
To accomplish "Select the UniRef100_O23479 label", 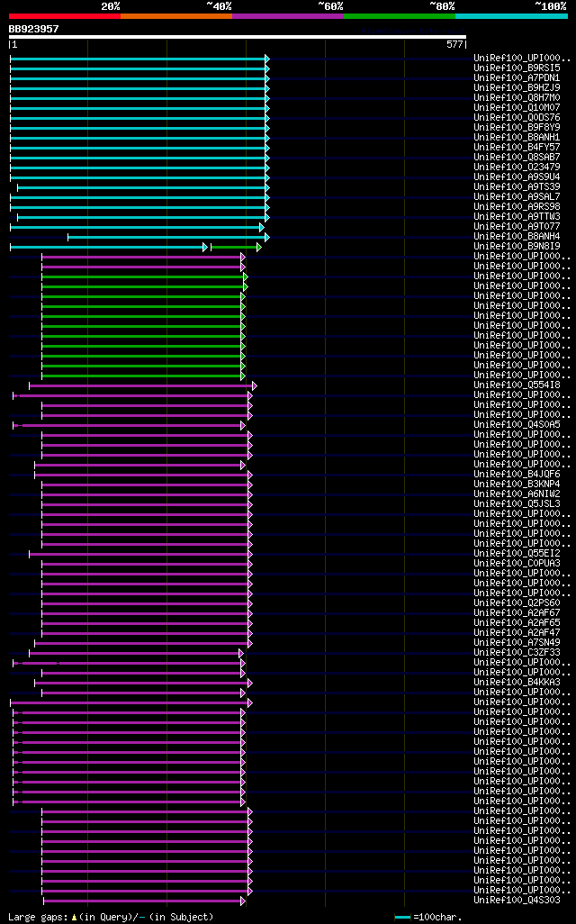I will 517,168.
